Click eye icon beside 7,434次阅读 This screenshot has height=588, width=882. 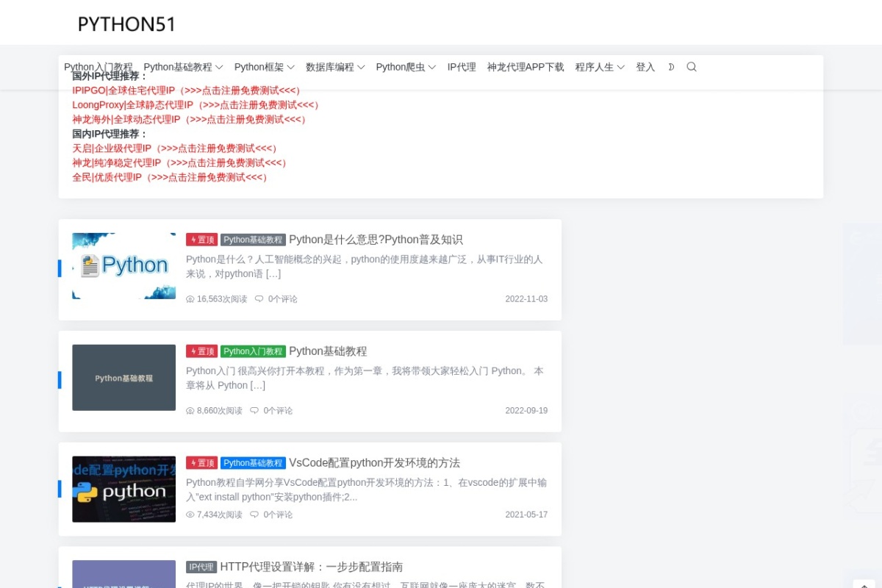[190, 515]
